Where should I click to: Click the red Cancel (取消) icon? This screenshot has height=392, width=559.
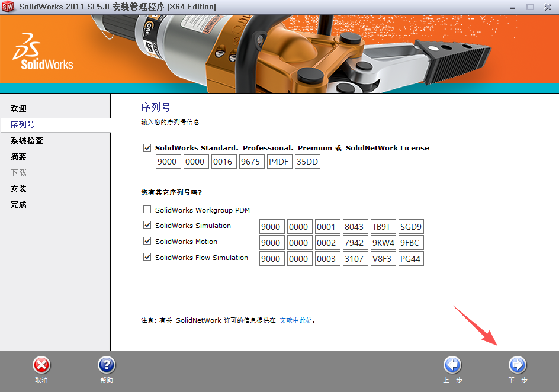pyautogui.click(x=41, y=365)
